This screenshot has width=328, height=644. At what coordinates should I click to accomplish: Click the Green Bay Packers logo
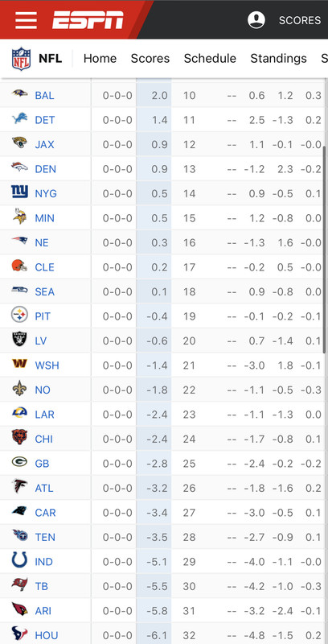point(19,462)
